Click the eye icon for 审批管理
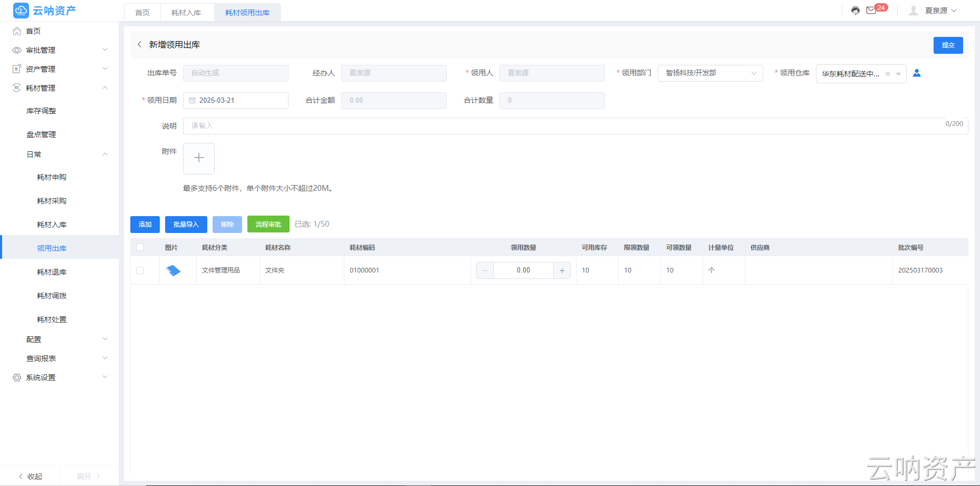 pos(17,50)
